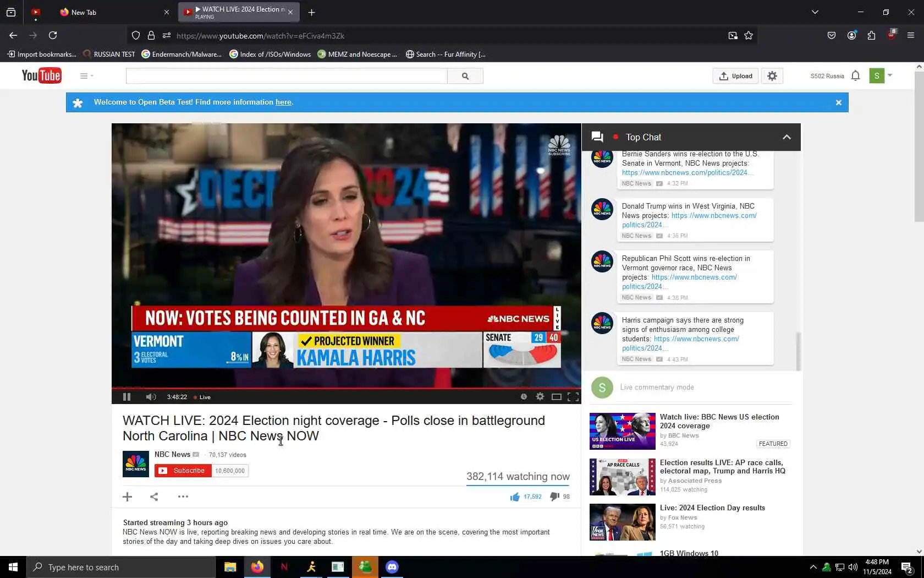Image resolution: width=924 pixels, height=578 pixels.
Task: Open Index of /ISOs/Windows bookmark
Action: (x=270, y=54)
